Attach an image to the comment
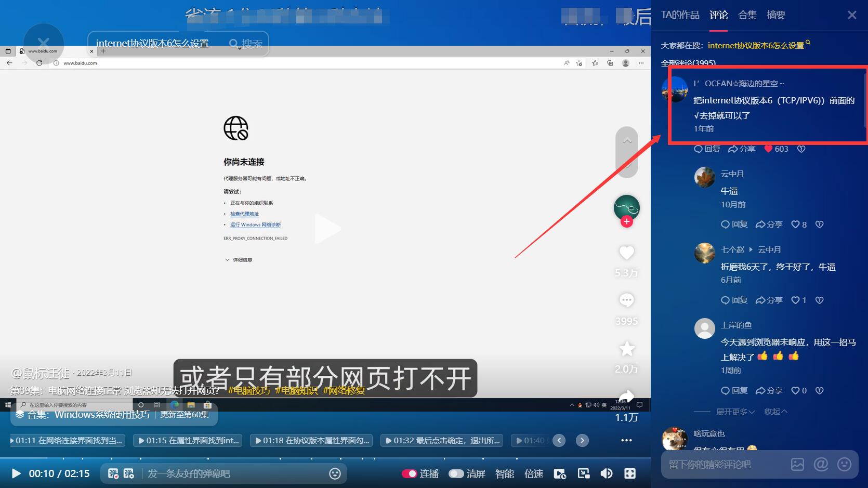Viewport: 868px width, 488px height. tap(797, 465)
